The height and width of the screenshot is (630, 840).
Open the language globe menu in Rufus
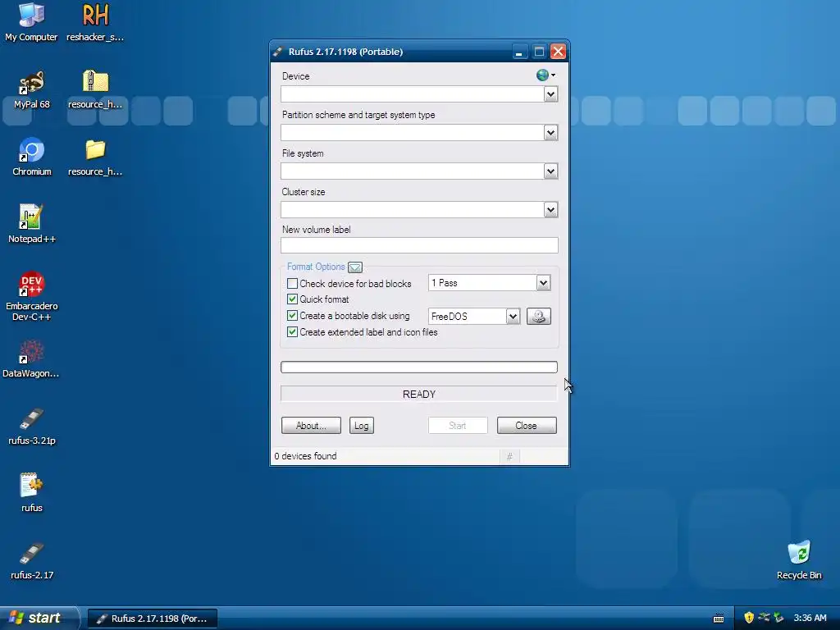coord(546,75)
